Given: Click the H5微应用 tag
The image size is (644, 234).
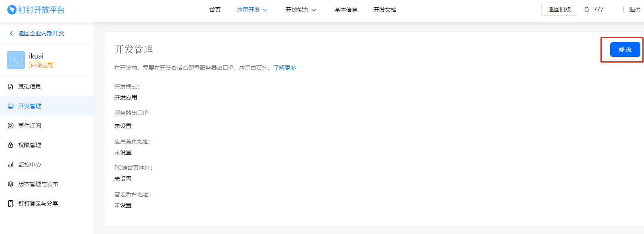Looking at the screenshot, I should click(41, 65).
